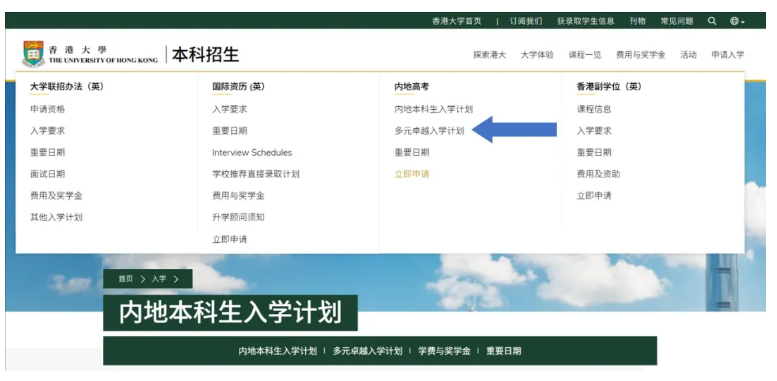Viewport: 777px width, 381px height.
Task: Open 入学要求 under 大学联招办法
Action: 48,131
